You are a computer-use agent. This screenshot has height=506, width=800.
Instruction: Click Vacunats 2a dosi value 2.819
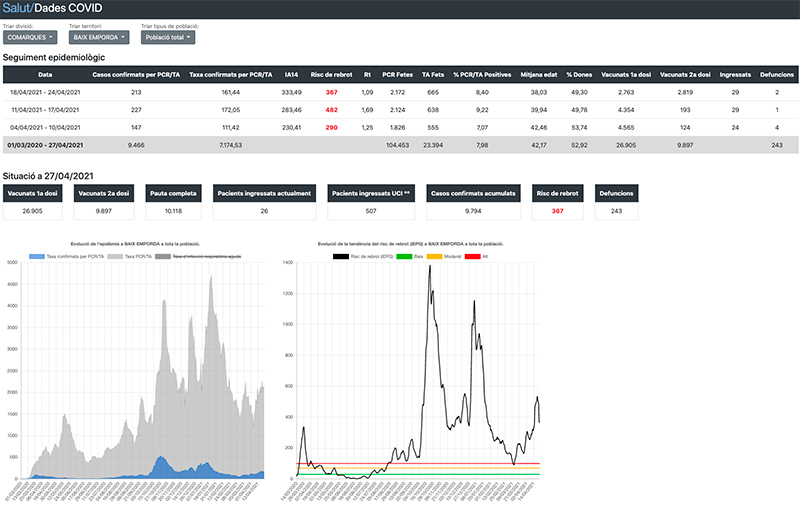(685, 92)
